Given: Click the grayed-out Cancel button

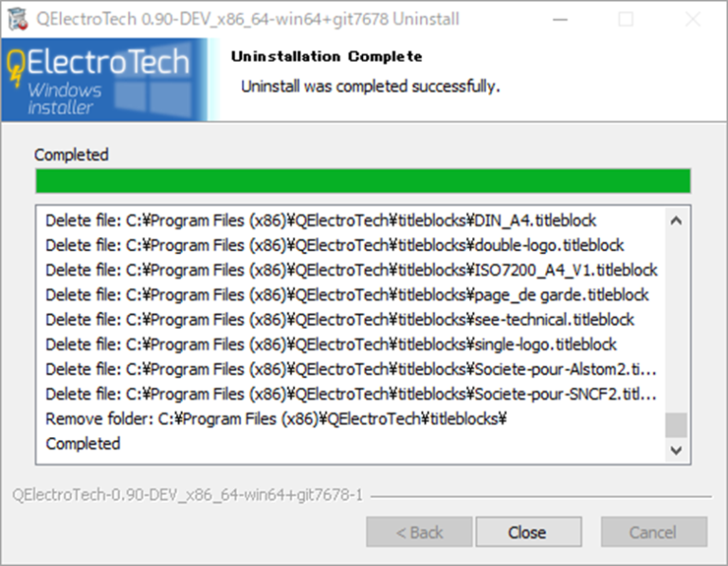Looking at the screenshot, I should point(652,532).
